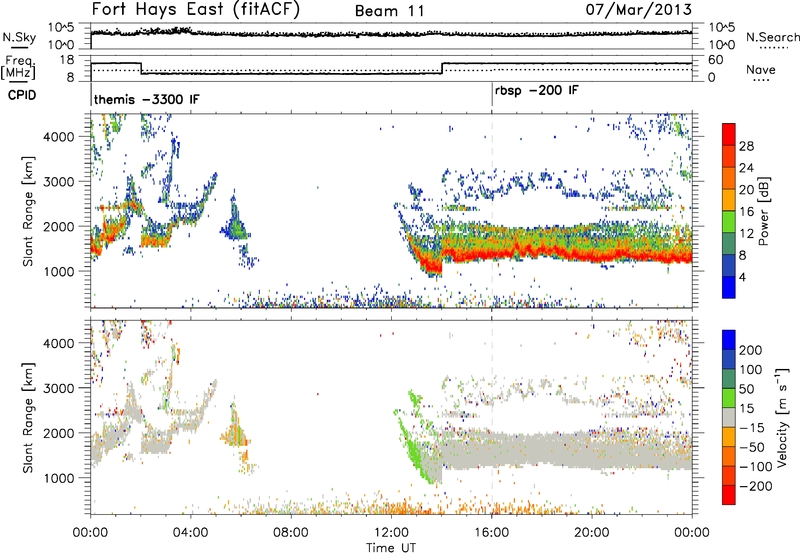Click the 'Beam 11' label

[x=389, y=11]
